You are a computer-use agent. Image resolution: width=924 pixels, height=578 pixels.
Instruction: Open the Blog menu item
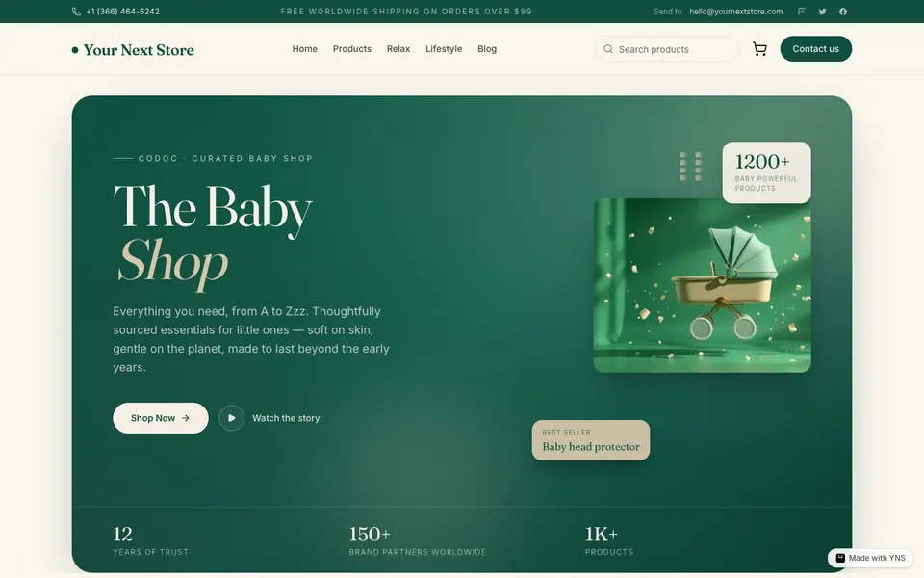487,49
